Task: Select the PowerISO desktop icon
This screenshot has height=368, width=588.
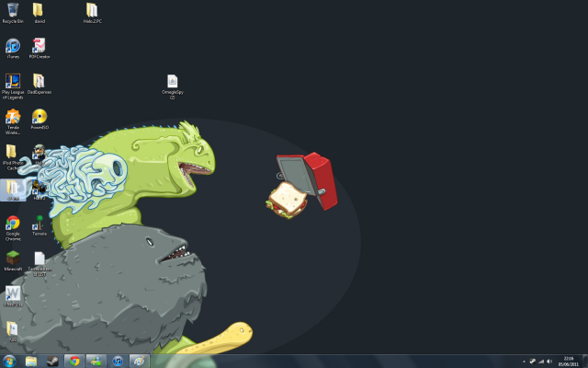Action: point(39,117)
